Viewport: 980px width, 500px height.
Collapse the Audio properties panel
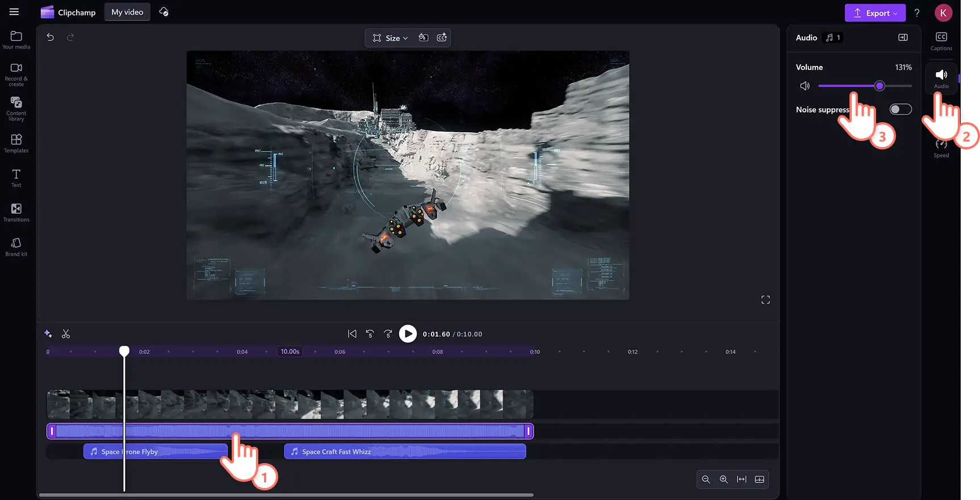(x=903, y=37)
